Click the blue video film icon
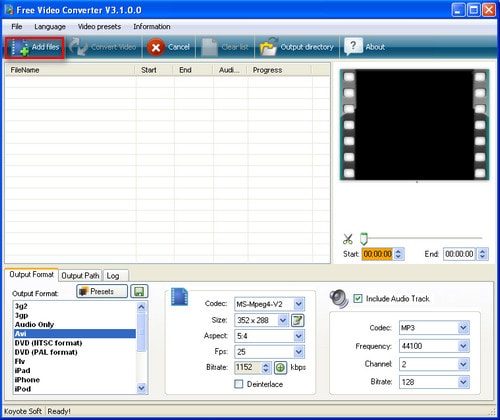The height and width of the screenshot is (420, 500). pyautogui.click(x=179, y=297)
